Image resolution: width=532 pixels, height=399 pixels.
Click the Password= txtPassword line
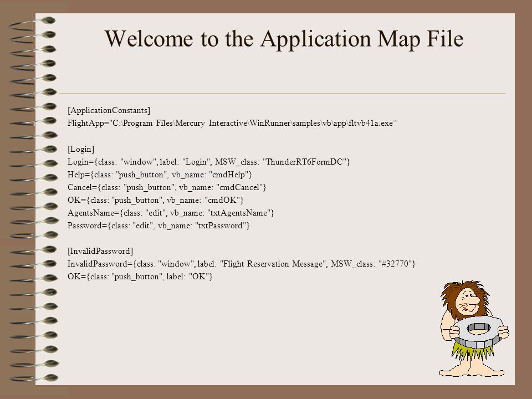coord(159,226)
